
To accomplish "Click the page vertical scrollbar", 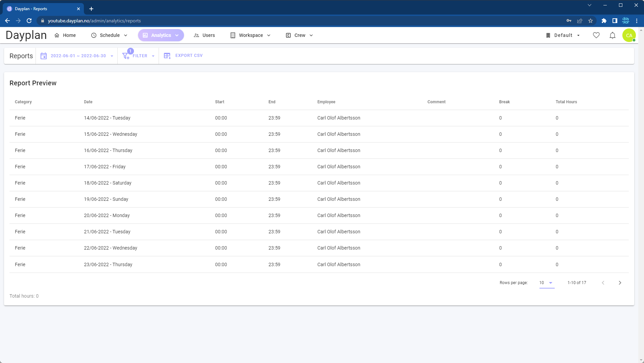I will [641, 195].
